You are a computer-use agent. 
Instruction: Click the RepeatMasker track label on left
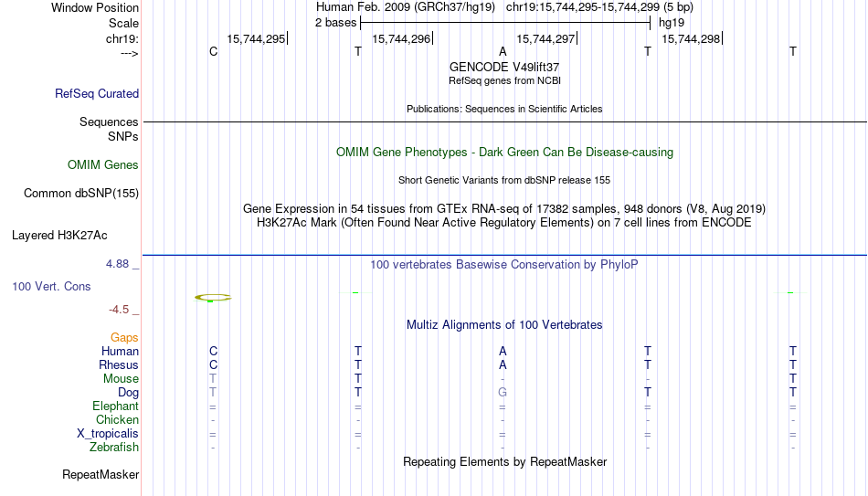coord(101,474)
